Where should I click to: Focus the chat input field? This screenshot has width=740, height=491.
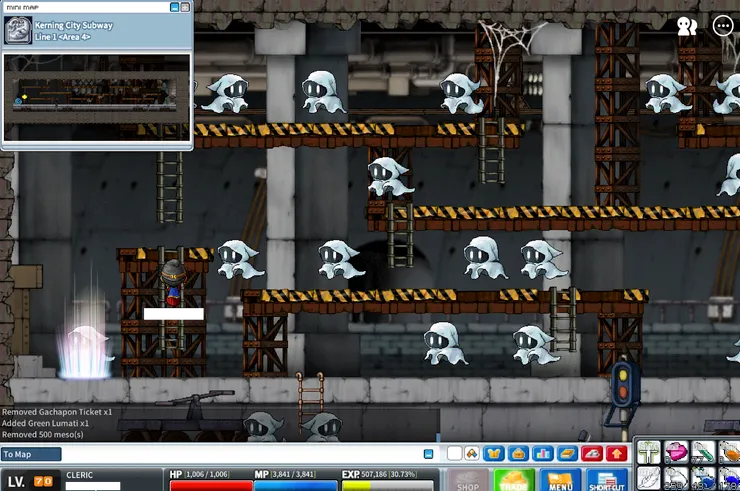pos(242,454)
